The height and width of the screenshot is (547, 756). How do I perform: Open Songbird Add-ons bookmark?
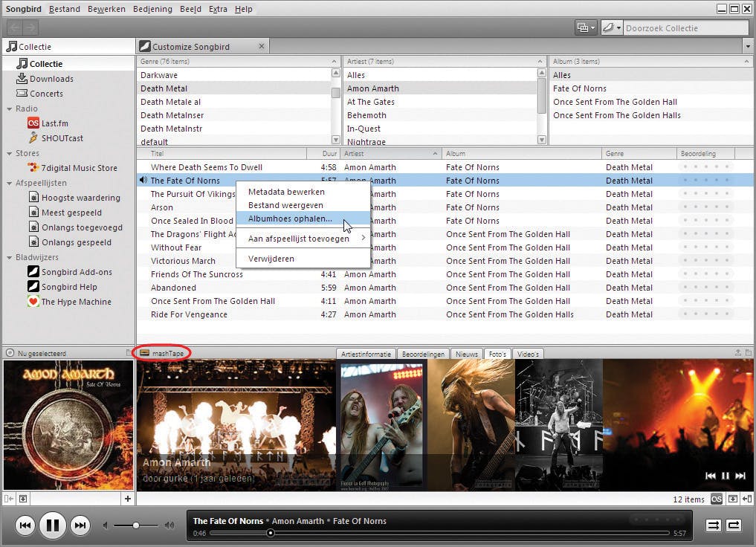70,272
